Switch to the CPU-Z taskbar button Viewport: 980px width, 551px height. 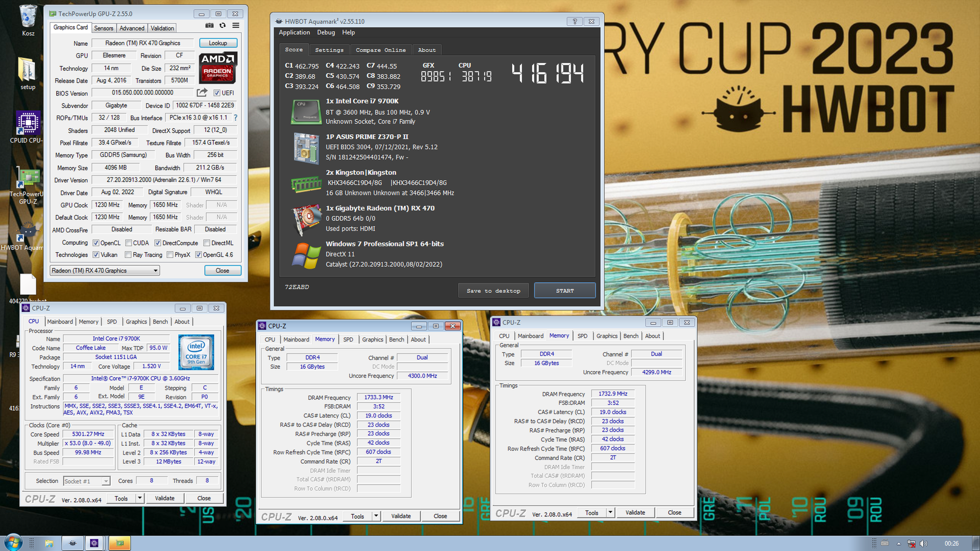pyautogui.click(x=94, y=543)
